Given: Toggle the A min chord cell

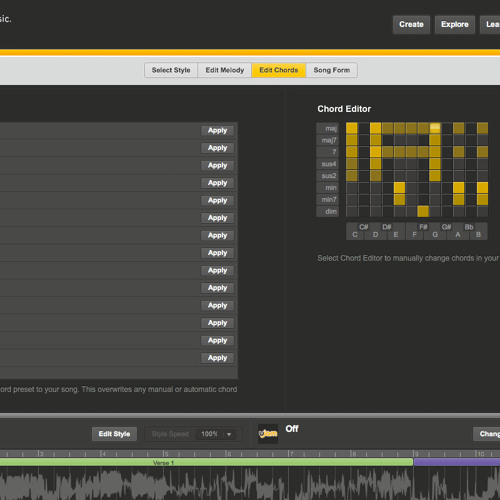Looking at the screenshot, I should (459, 188).
